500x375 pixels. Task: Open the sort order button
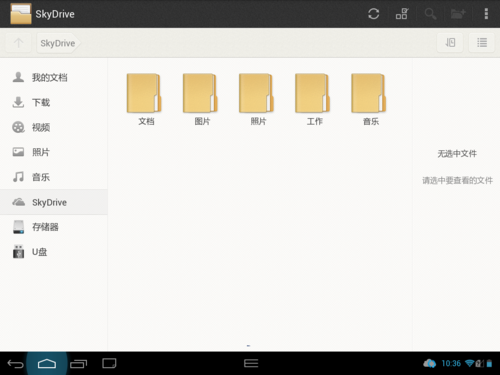click(x=450, y=43)
